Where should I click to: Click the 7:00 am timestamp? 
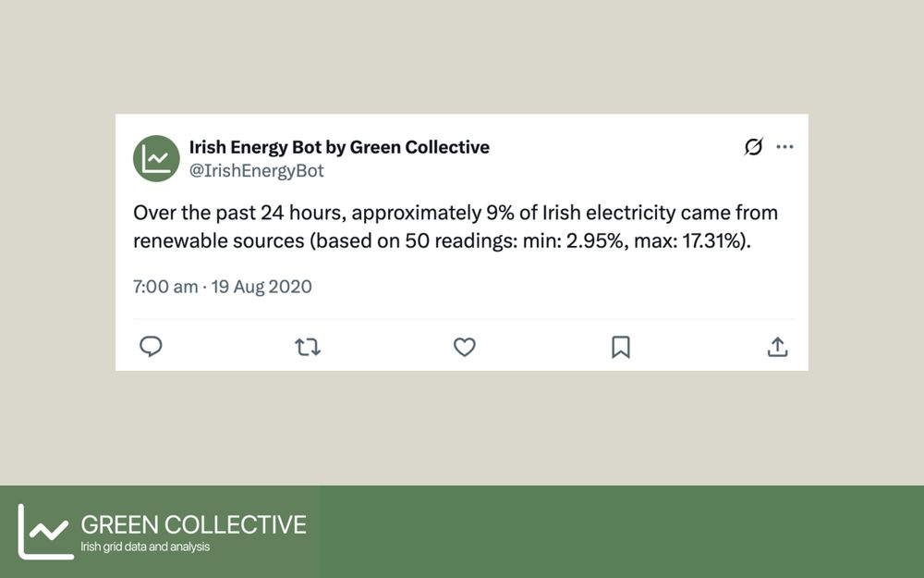[x=165, y=287]
